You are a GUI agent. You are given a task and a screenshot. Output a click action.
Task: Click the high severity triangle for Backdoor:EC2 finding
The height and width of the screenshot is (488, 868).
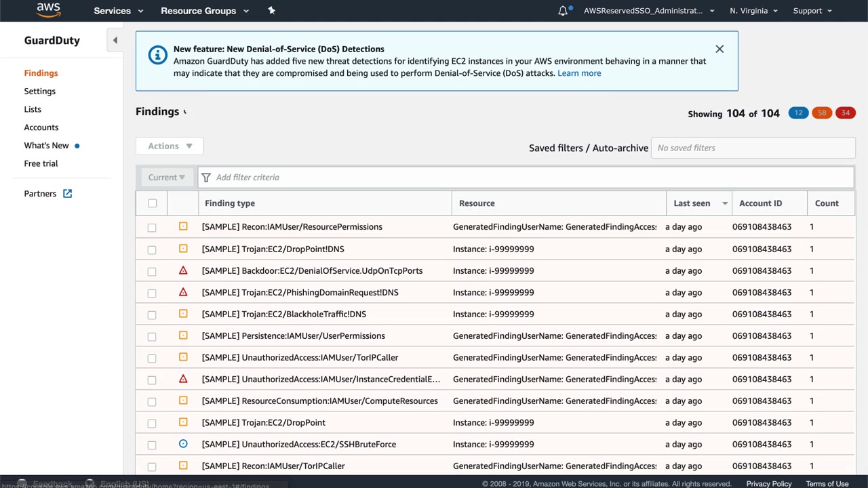click(183, 270)
